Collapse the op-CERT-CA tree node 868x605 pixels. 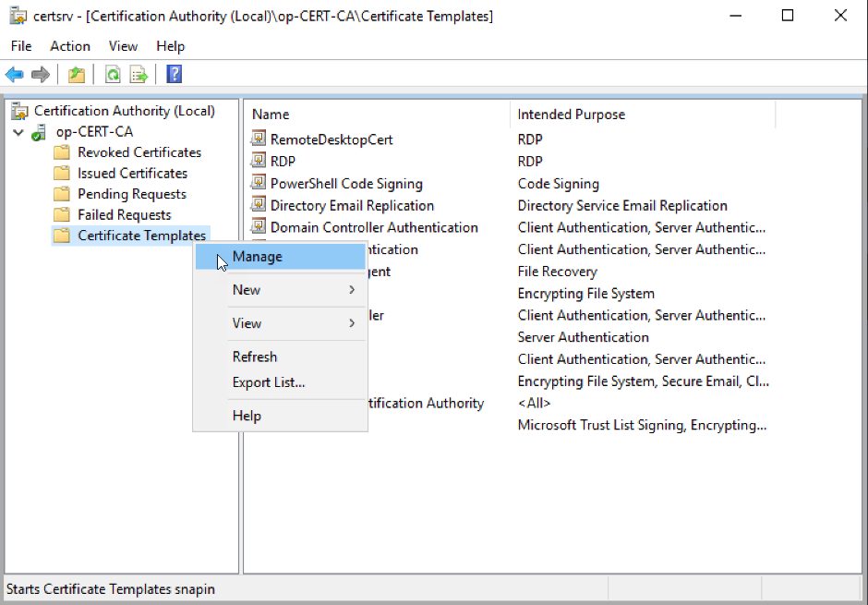coord(18,132)
